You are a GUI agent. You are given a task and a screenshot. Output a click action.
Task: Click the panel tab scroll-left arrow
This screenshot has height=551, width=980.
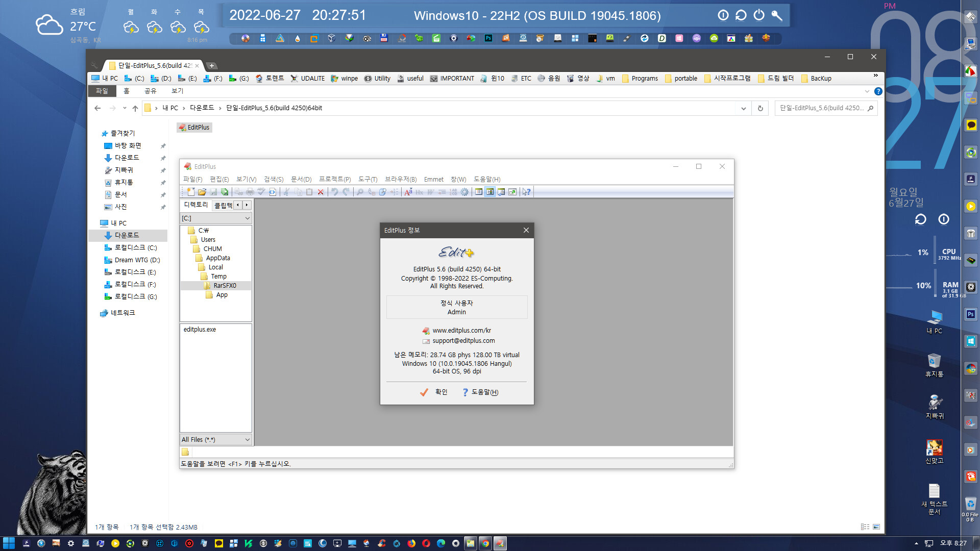237,205
